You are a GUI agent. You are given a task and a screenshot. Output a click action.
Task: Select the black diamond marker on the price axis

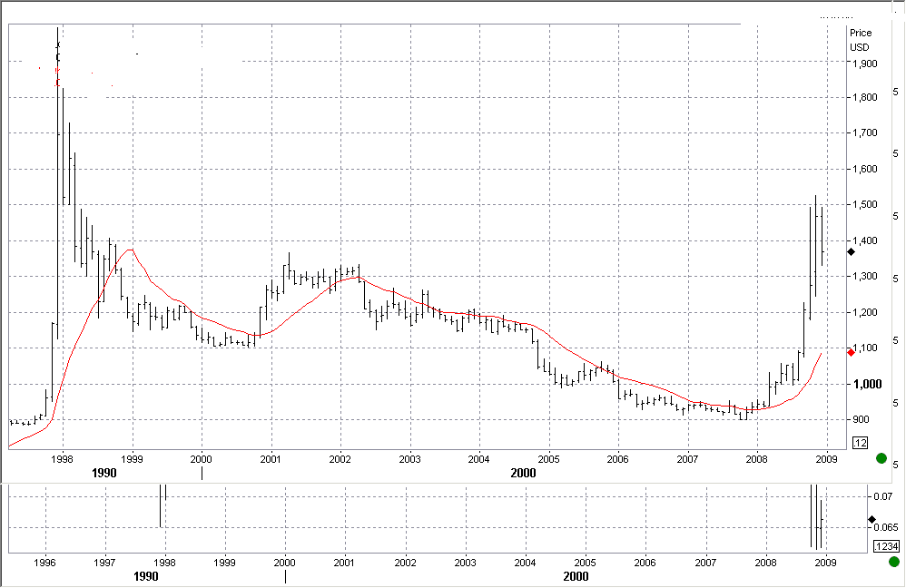tap(852, 252)
